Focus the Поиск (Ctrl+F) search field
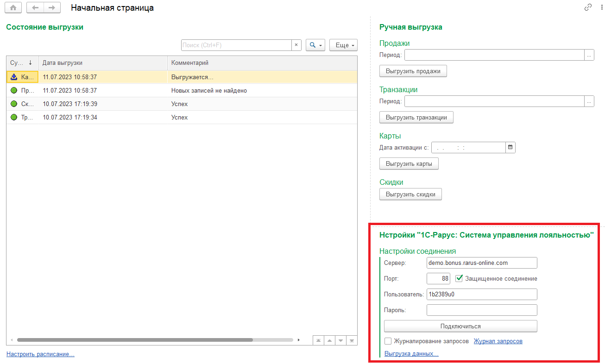The height and width of the screenshot is (364, 605). (x=236, y=45)
